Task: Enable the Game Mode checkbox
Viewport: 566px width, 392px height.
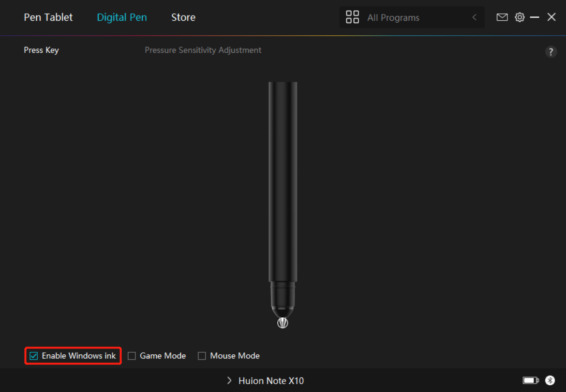Action: point(132,356)
